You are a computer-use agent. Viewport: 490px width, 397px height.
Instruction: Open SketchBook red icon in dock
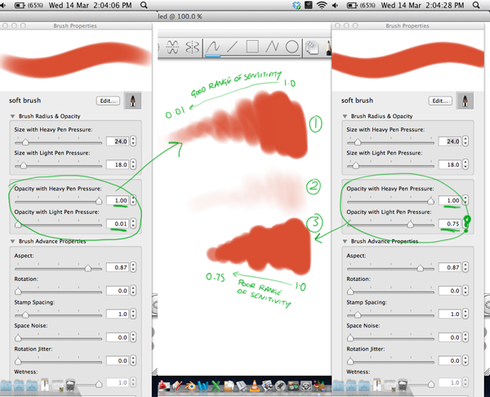pos(164,386)
